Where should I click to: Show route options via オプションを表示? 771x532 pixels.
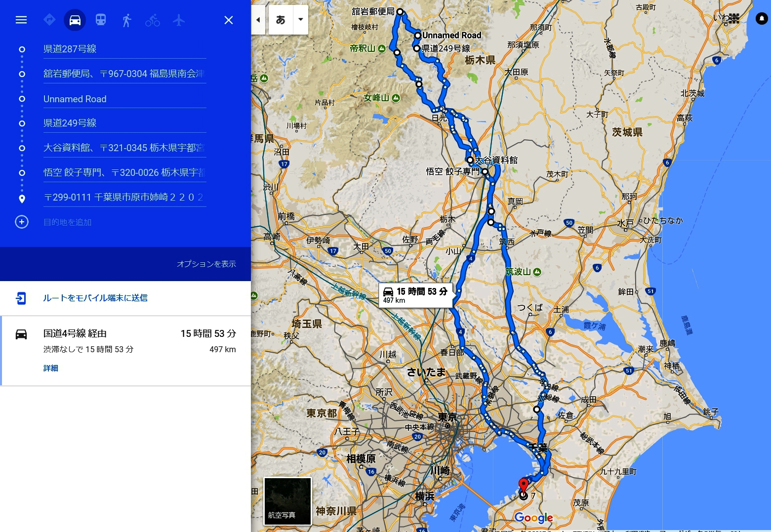pyautogui.click(x=206, y=264)
